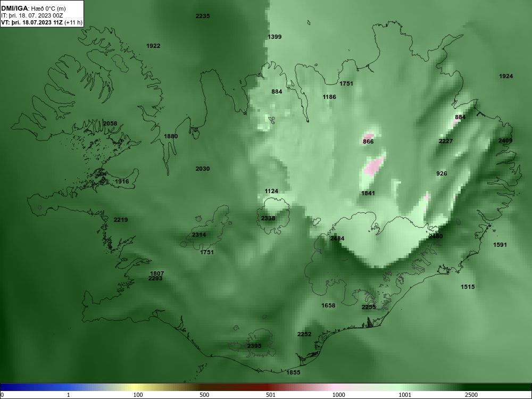Select the 1399 value on the map
This screenshot has height=399, width=532.
click(275, 37)
